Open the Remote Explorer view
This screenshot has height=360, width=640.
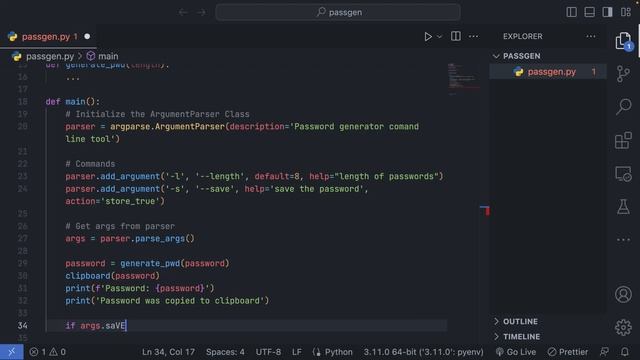pyautogui.click(x=623, y=174)
